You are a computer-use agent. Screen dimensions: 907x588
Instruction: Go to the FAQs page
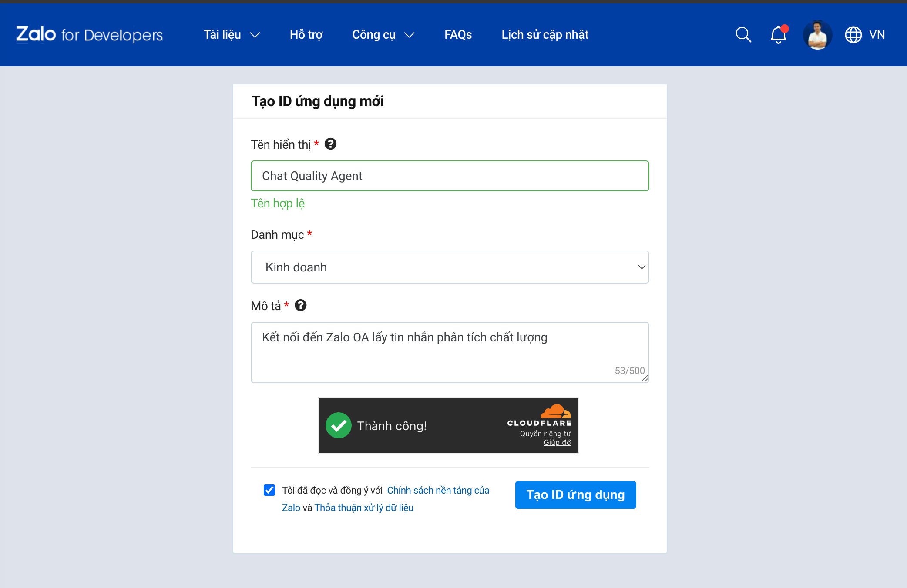[458, 34]
